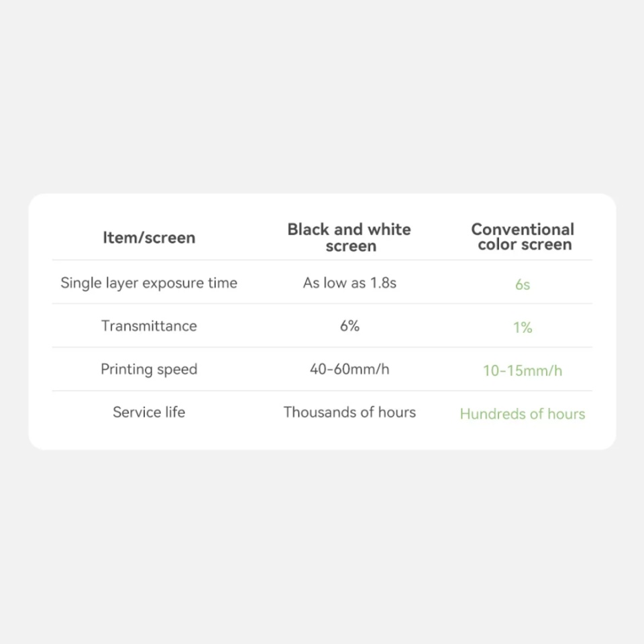Click the Black and white screen header

click(349, 237)
